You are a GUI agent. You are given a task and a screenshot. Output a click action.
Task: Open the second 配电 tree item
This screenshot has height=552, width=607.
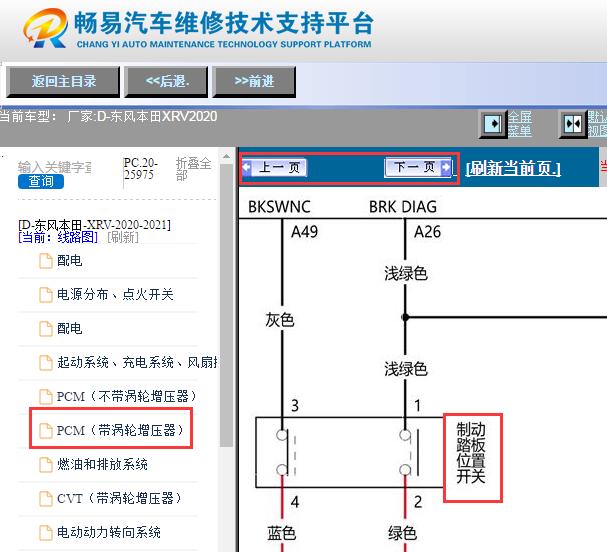69,328
